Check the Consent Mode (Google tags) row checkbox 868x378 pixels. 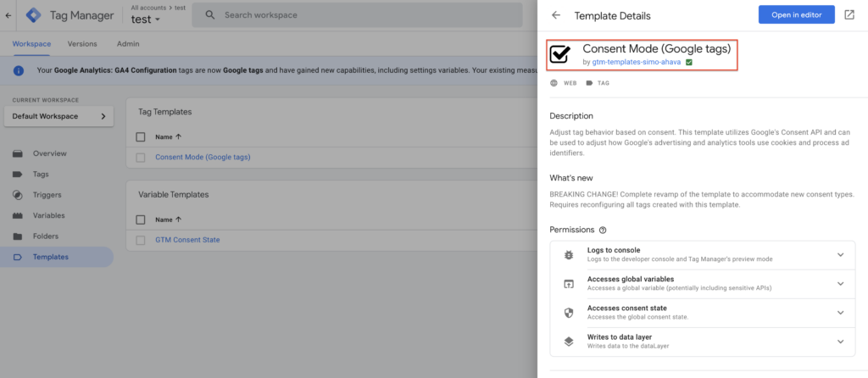tap(141, 157)
